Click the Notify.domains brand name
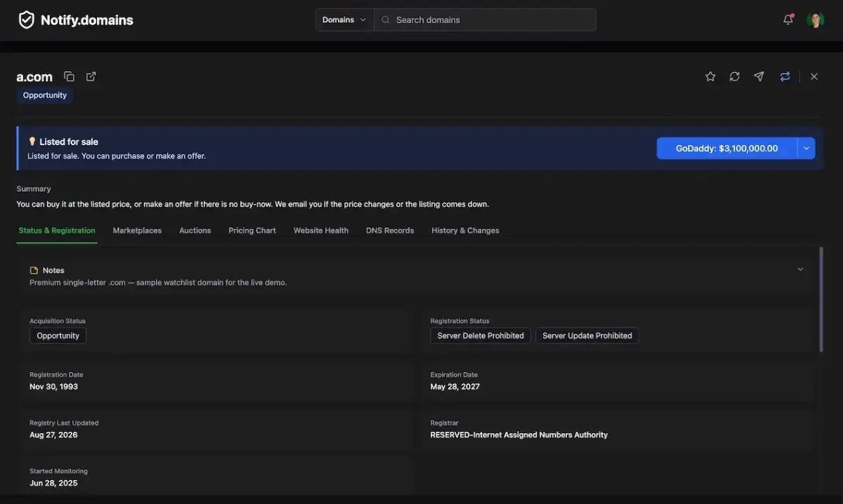843x504 pixels. [87, 20]
